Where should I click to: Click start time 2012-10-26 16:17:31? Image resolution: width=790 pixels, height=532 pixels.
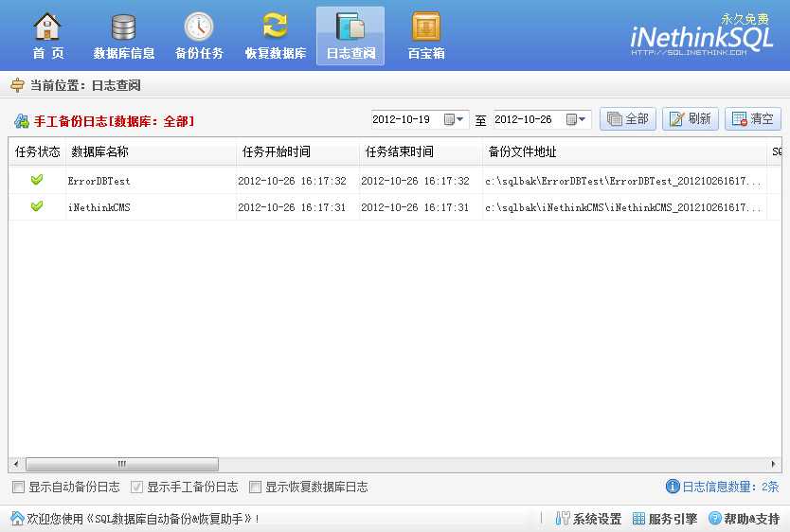coord(292,207)
